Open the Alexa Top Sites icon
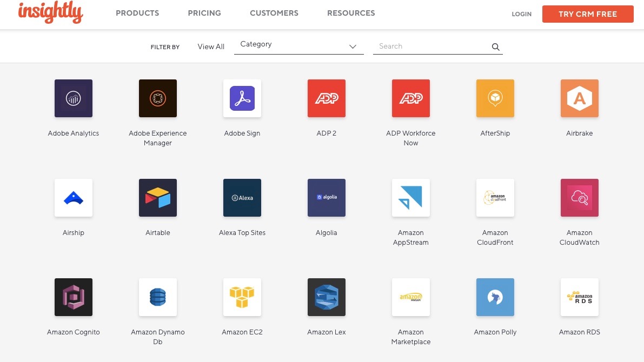The width and height of the screenshot is (644, 362). click(242, 198)
